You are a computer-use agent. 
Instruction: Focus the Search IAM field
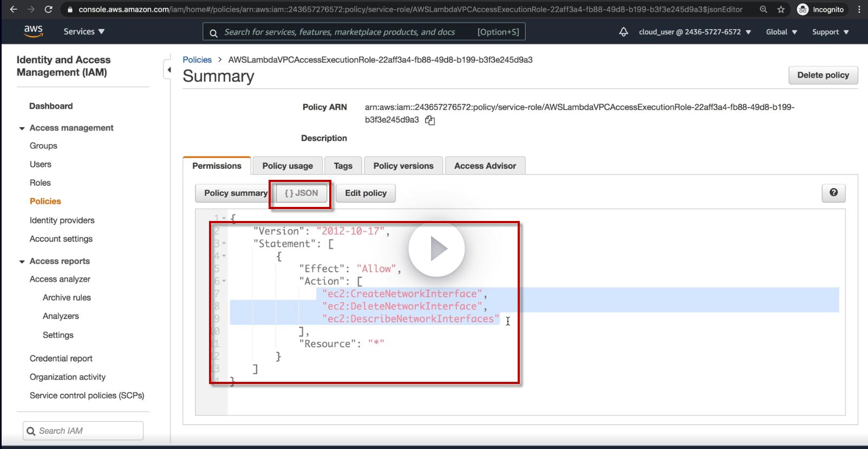(83, 431)
